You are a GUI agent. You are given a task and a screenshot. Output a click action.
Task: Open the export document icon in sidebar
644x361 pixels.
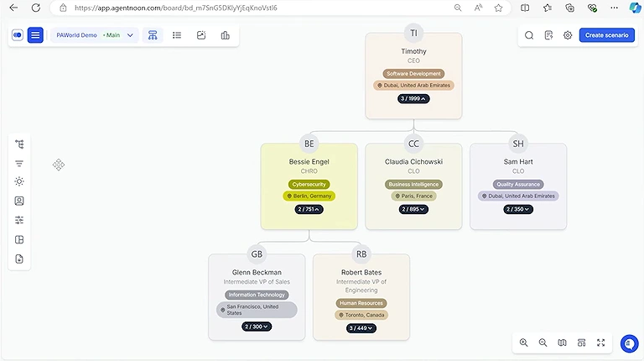19,259
